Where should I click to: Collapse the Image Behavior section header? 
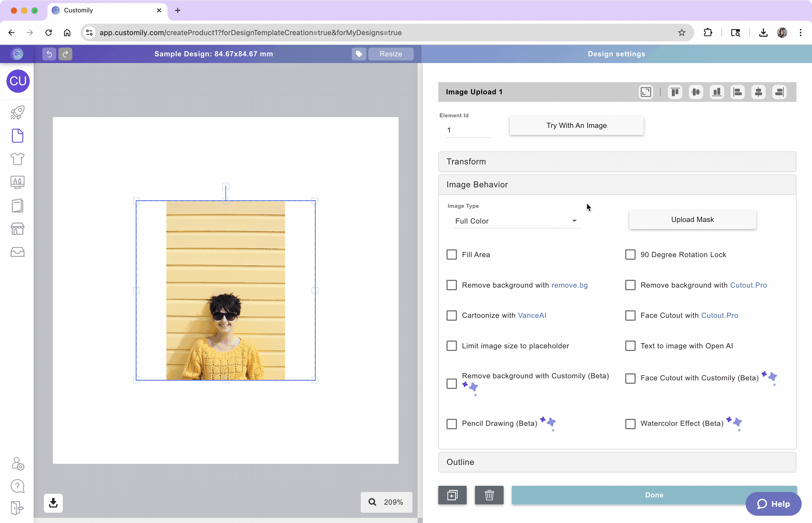click(x=617, y=185)
